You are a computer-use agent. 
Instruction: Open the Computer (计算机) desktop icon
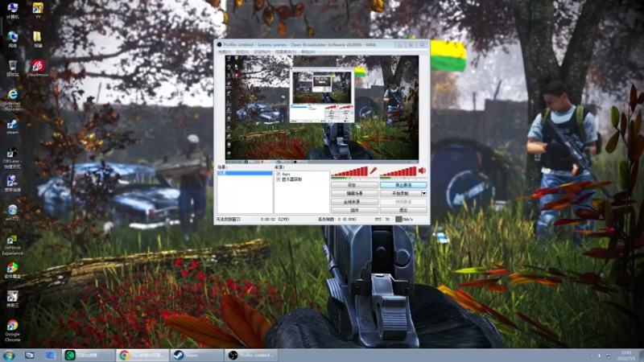click(x=12, y=10)
